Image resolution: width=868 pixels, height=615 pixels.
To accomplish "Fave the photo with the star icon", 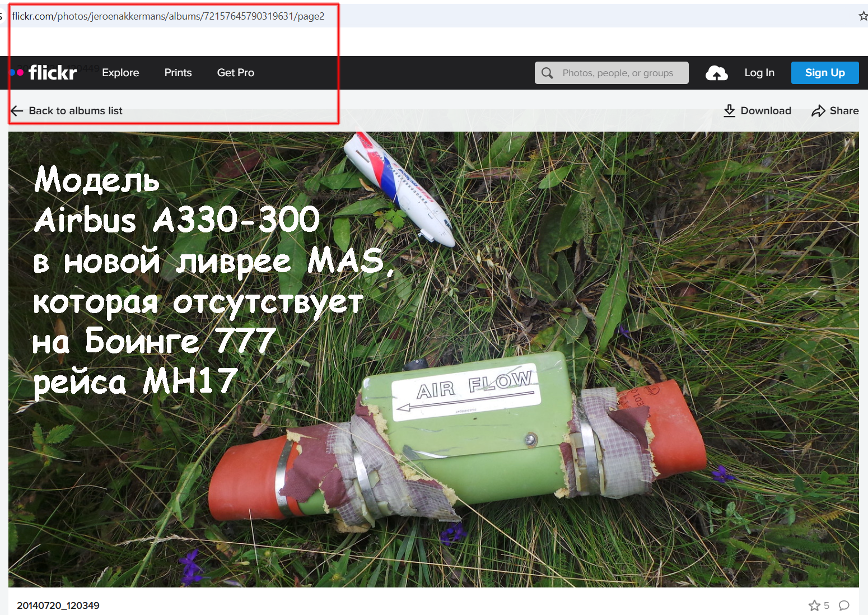I will [814, 605].
